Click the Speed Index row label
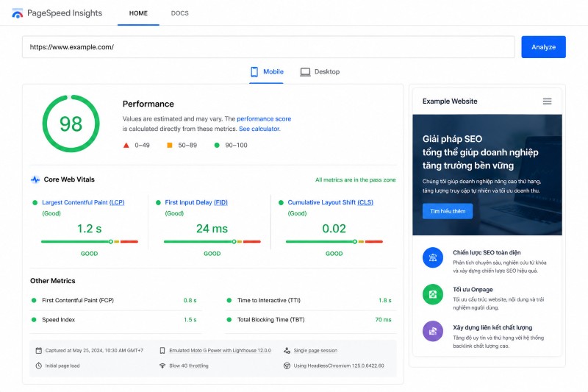 click(x=59, y=320)
